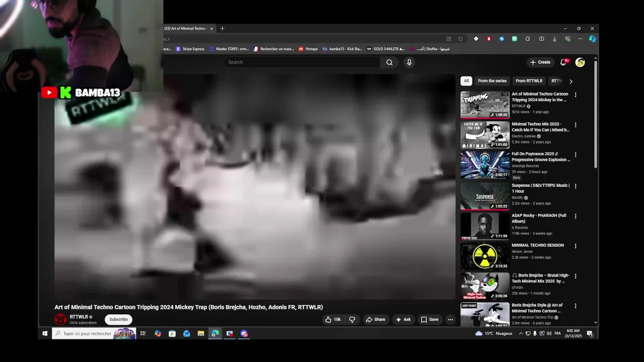
Task: Open options for Full On Psytrance 2025 video
Action: click(x=576, y=155)
